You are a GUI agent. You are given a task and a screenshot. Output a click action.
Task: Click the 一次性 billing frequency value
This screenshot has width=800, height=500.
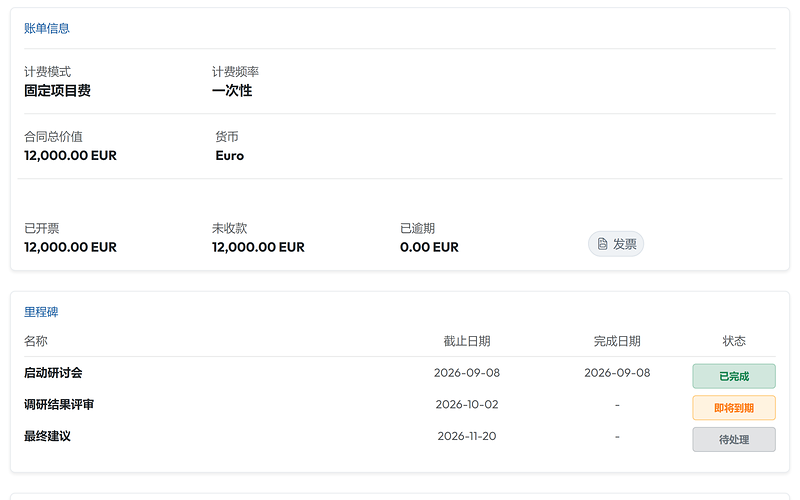232,91
